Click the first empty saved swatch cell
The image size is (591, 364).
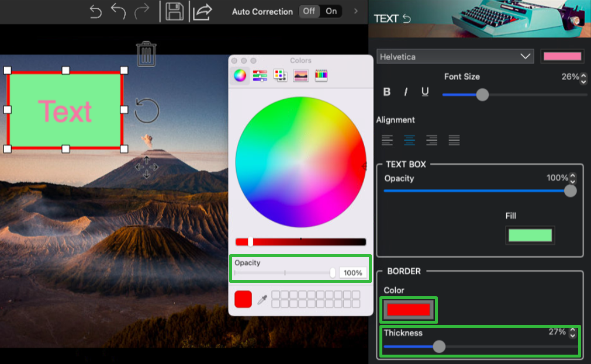tap(275, 294)
